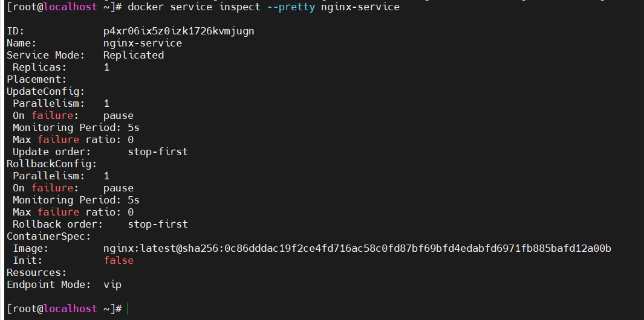Click the ContainerSpec section header

pos(48,236)
